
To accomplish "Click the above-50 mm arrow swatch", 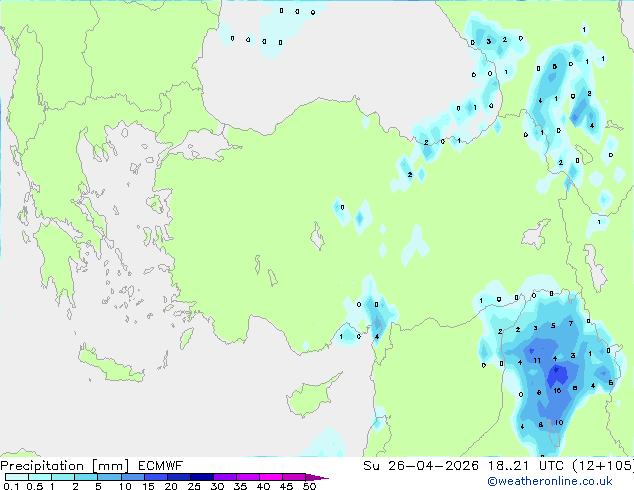I will [317, 477].
